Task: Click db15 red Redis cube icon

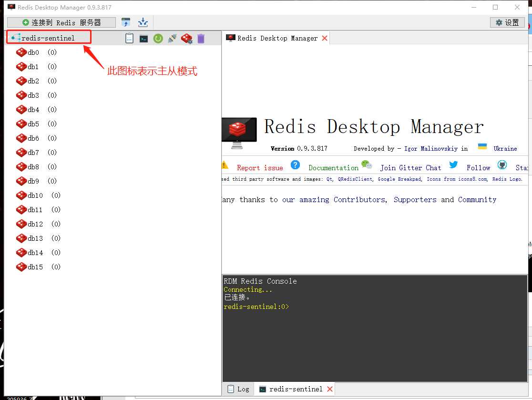Action: [x=21, y=267]
